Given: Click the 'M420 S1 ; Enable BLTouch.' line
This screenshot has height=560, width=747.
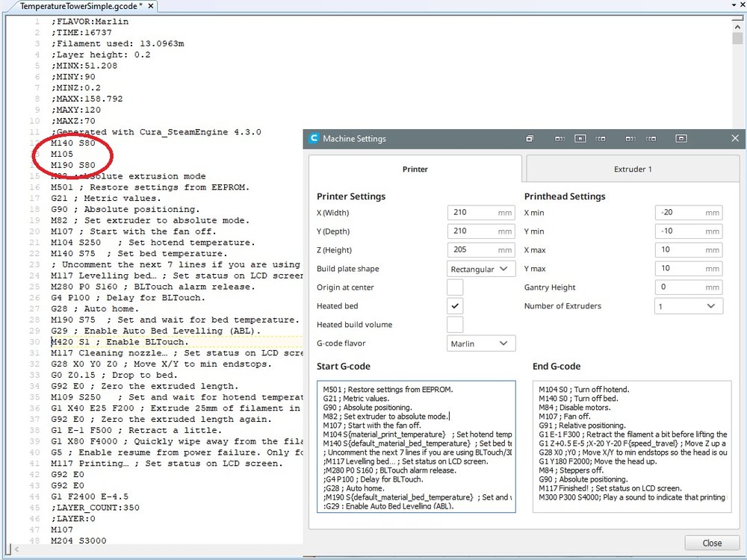Looking at the screenshot, I should coord(120,342).
